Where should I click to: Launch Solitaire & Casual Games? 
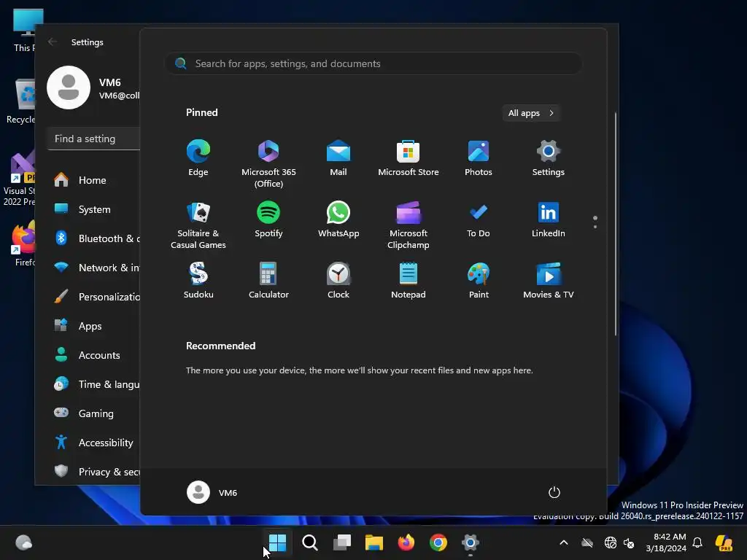(198, 225)
